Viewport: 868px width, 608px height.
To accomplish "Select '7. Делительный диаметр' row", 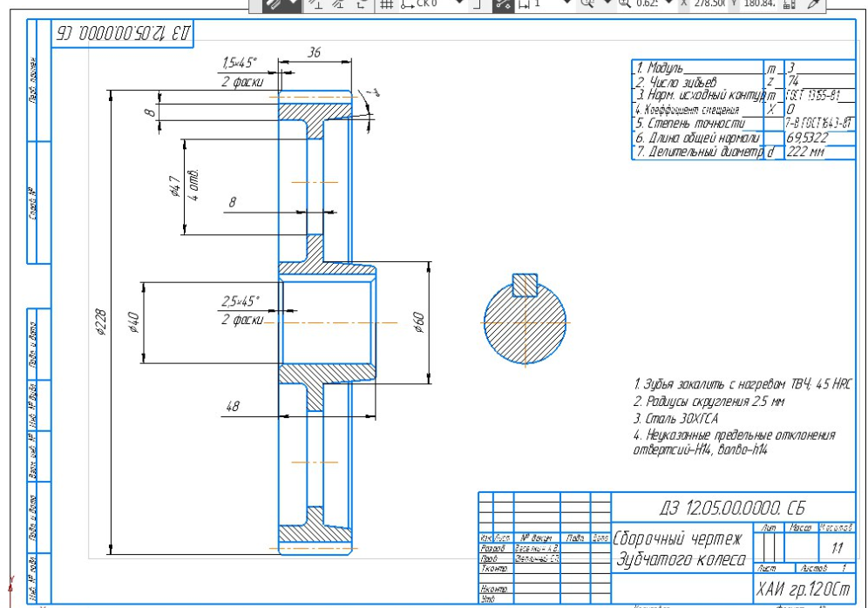I will pyautogui.click(x=743, y=152).
